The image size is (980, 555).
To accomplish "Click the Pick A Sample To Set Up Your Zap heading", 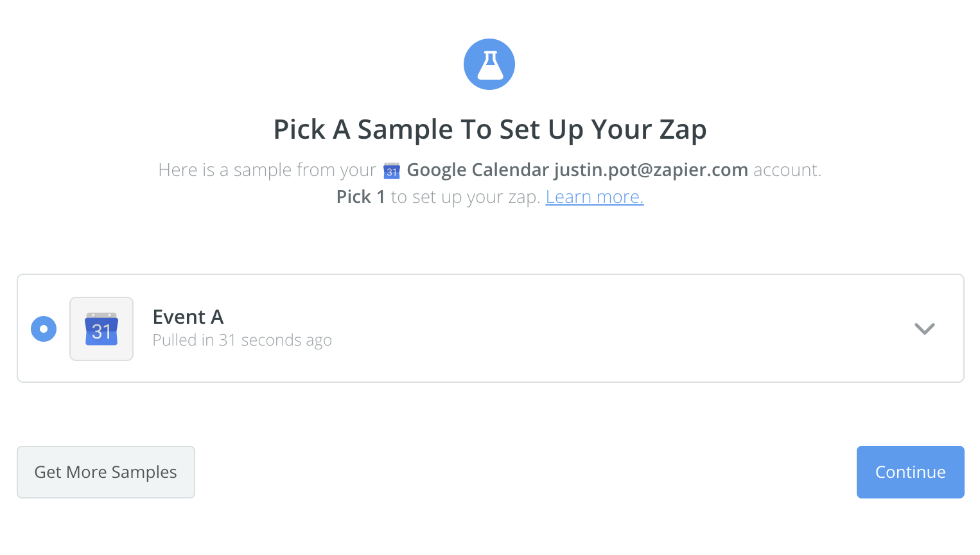I will click(x=490, y=129).
